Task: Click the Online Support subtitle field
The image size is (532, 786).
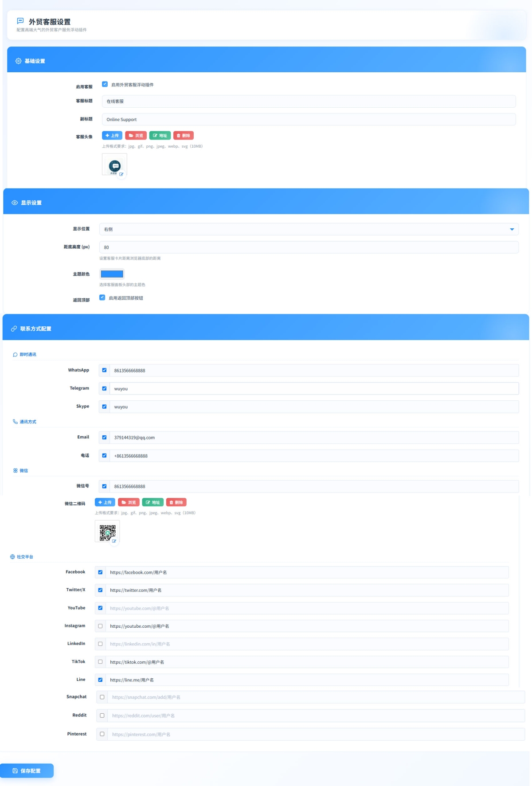Action: (x=309, y=119)
